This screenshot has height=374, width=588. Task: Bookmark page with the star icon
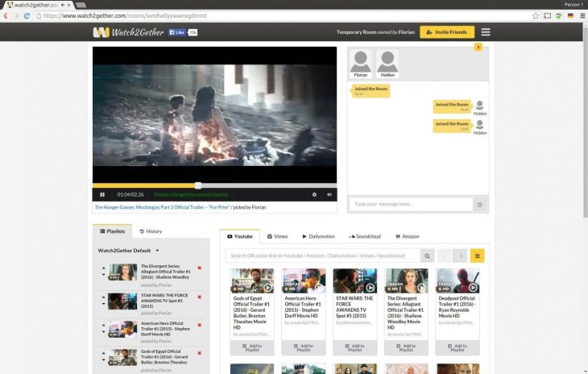click(x=536, y=16)
